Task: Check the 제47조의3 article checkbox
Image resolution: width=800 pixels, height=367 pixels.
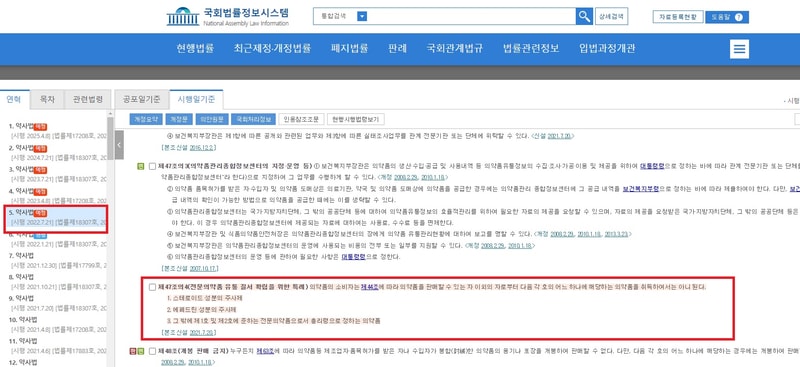Action: [152, 166]
